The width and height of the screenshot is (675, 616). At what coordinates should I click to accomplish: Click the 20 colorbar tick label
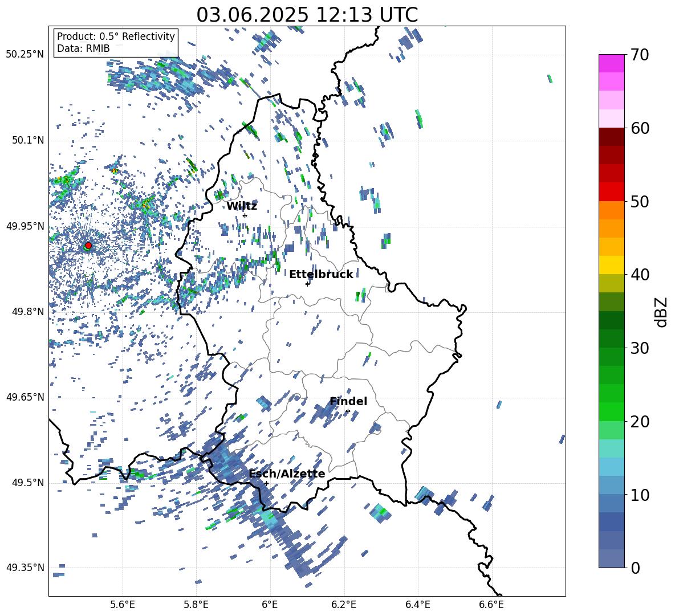point(640,422)
